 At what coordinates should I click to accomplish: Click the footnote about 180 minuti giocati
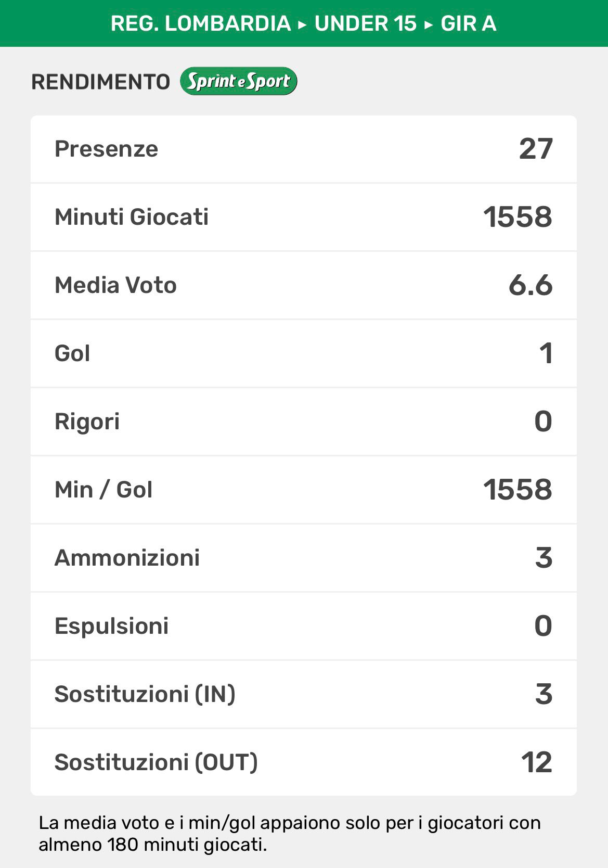289,833
